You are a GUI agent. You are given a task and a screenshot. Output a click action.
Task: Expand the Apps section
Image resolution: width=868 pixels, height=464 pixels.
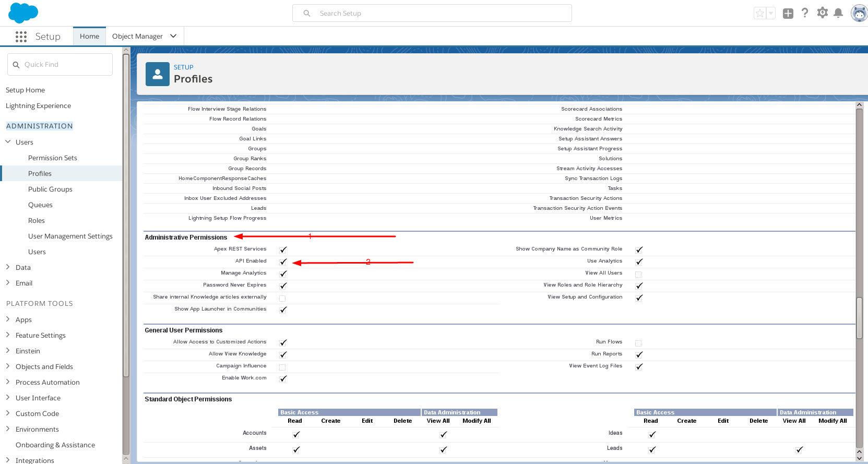[8, 319]
